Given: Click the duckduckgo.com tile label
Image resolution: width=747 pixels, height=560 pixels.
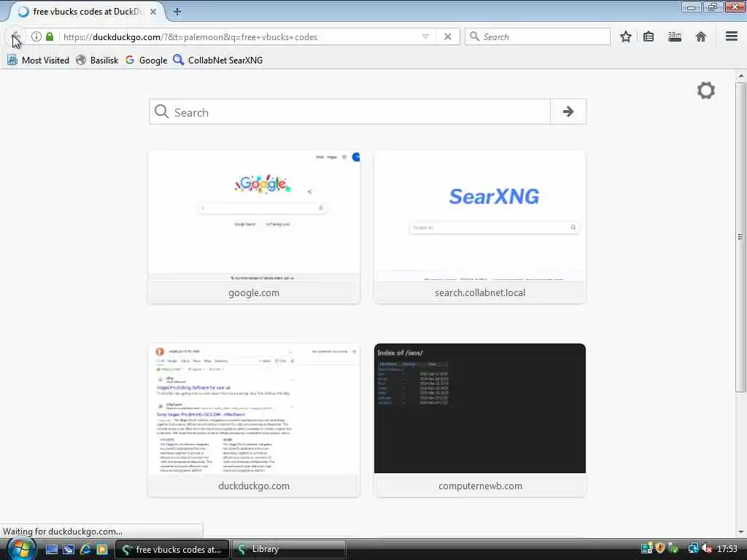Looking at the screenshot, I should [x=254, y=486].
